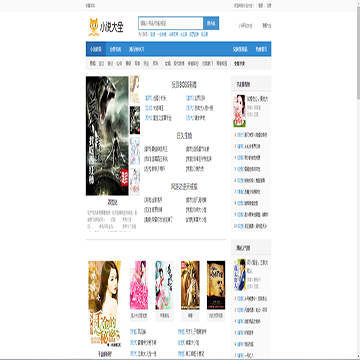Open the teal and white costume-girl cover

point(164,285)
